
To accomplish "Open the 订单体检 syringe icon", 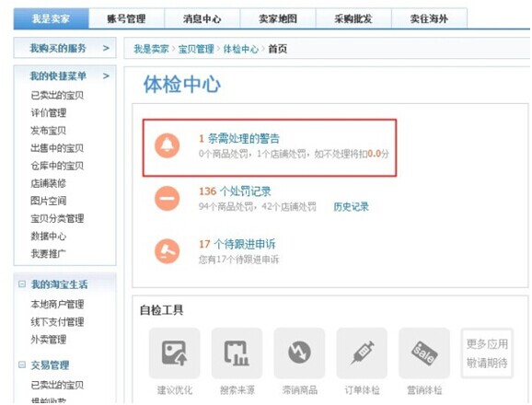I will pos(362,353).
